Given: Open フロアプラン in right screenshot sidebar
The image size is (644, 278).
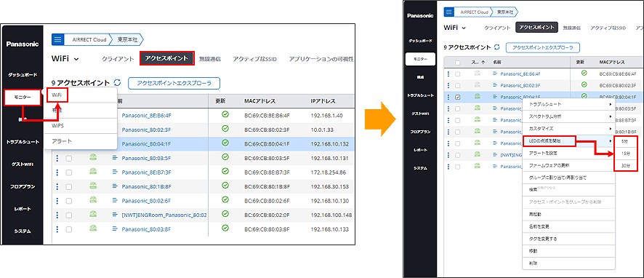Looking at the screenshot, I should (x=420, y=132).
